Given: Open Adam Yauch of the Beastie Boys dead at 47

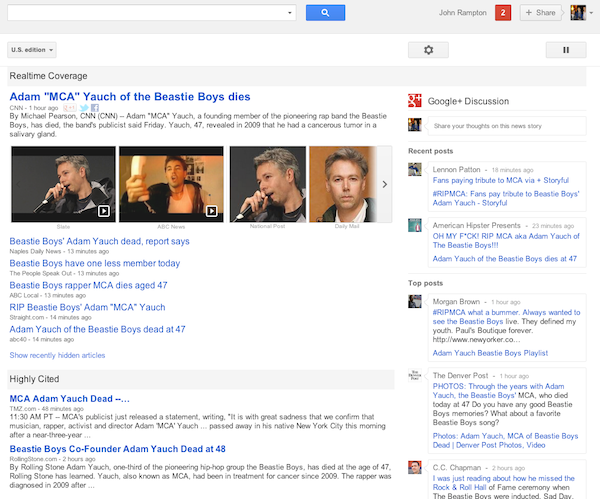Looking at the screenshot, I should (97, 329).
